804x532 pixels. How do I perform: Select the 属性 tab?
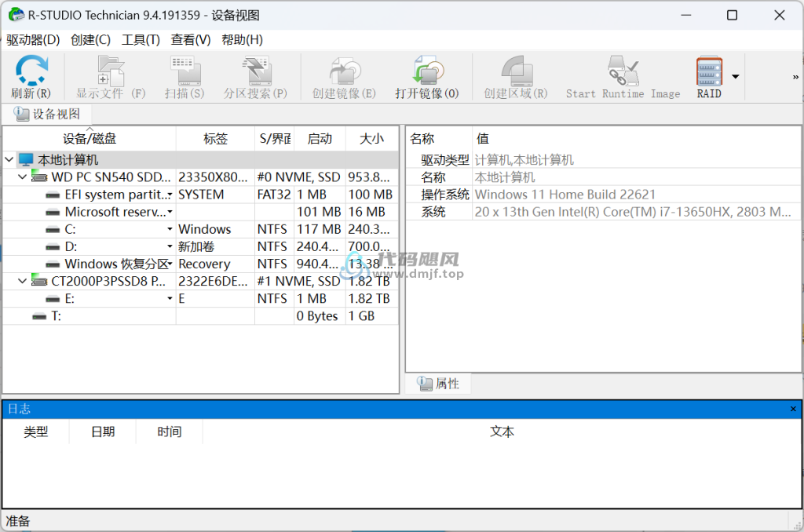pyautogui.click(x=438, y=384)
